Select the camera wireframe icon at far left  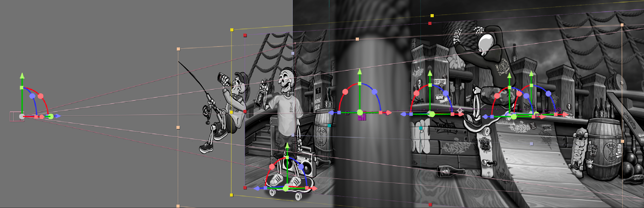click(x=17, y=117)
